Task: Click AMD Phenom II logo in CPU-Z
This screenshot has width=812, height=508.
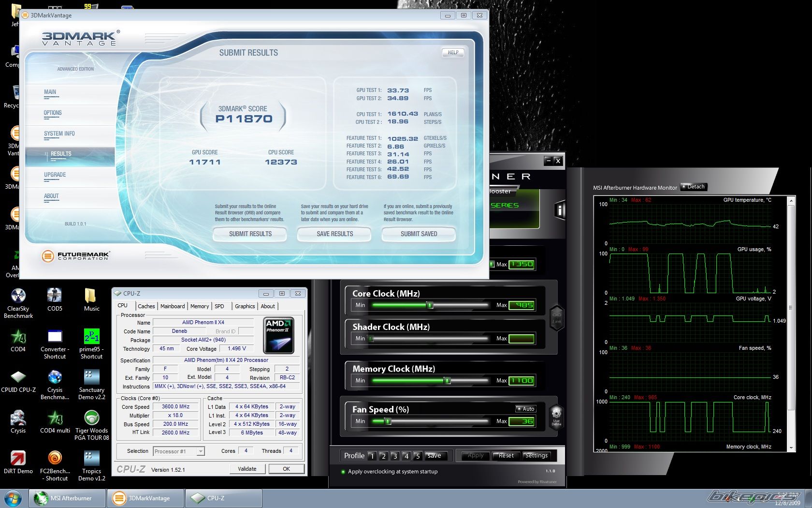Action: [x=278, y=335]
